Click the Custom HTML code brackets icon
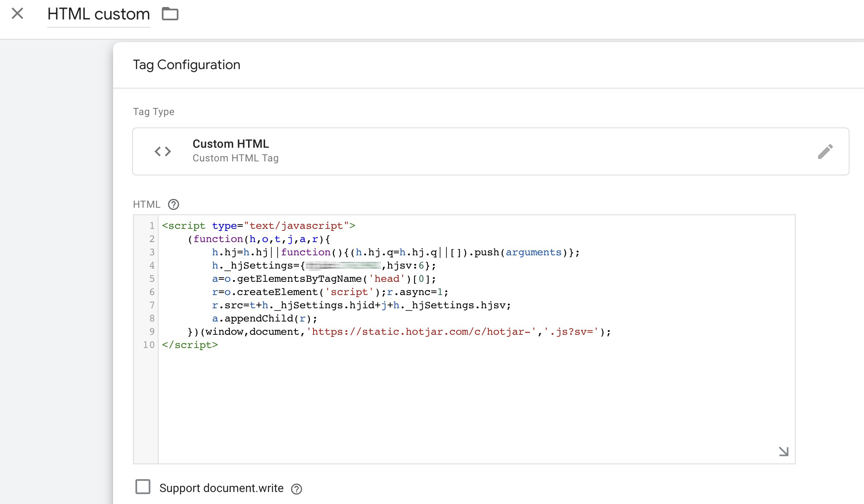 click(162, 151)
